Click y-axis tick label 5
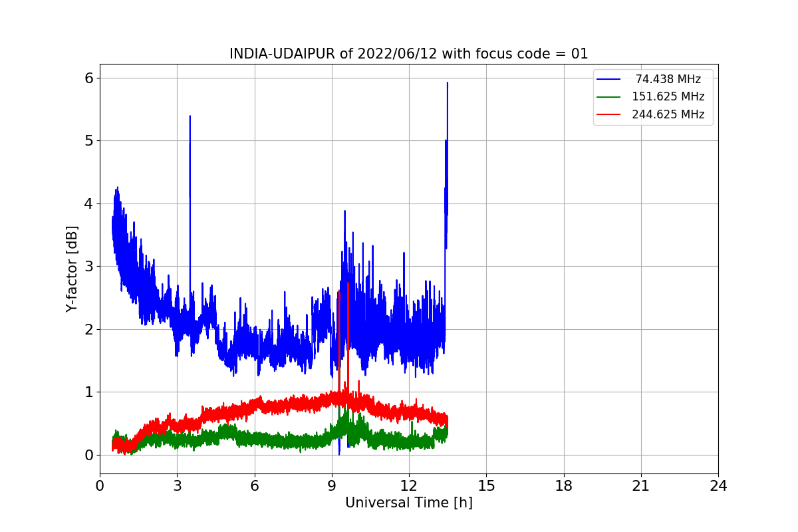Viewport: 798px width, 532px height. click(88, 141)
